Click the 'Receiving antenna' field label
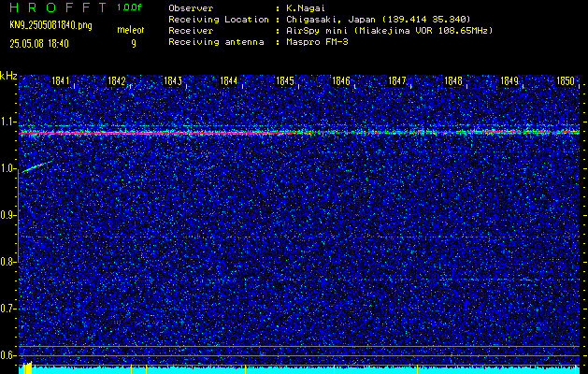This screenshot has width=588, height=374. [216, 42]
